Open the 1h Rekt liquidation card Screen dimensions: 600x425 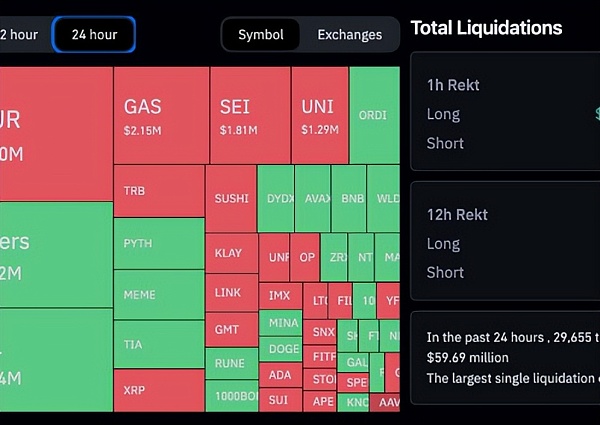tap(505, 113)
